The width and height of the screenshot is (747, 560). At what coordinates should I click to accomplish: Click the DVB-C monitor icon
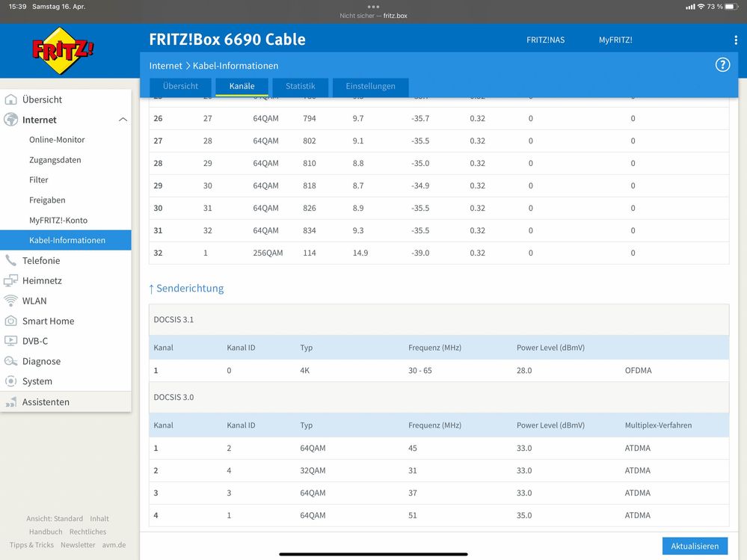click(x=10, y=341)
